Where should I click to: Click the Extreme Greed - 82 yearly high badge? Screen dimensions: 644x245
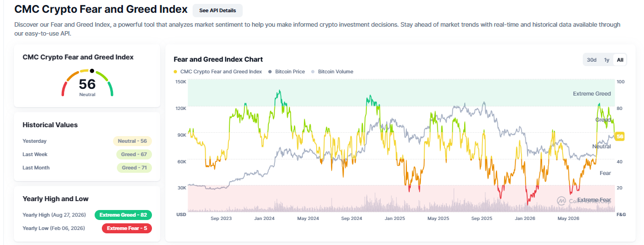[123, 214]
